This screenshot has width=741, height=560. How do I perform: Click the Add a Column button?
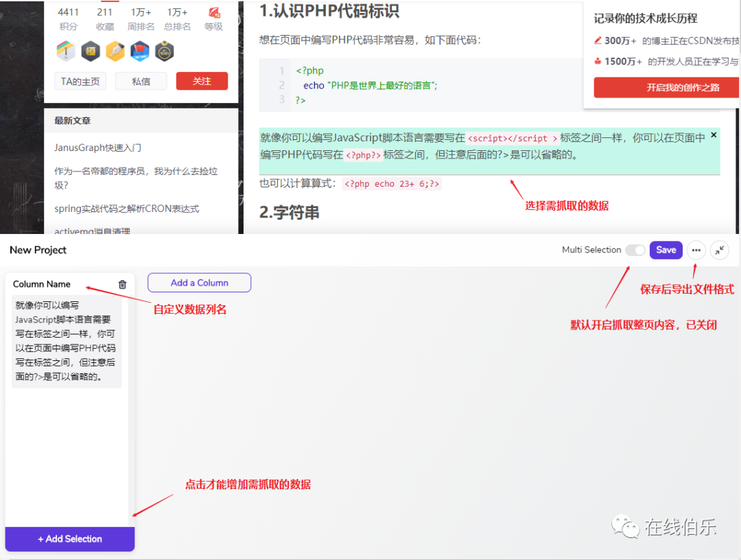point(199,283)
